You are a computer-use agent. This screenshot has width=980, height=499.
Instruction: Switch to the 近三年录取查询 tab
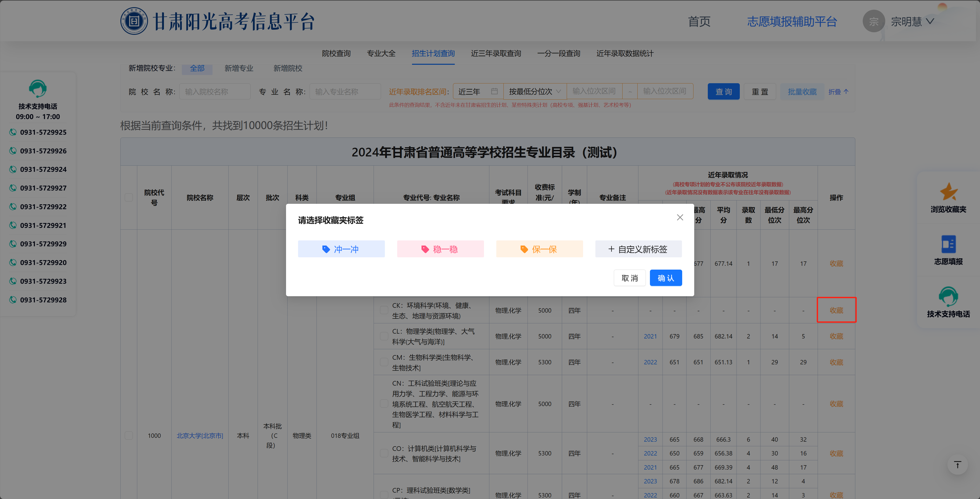(x=496, y=53)
